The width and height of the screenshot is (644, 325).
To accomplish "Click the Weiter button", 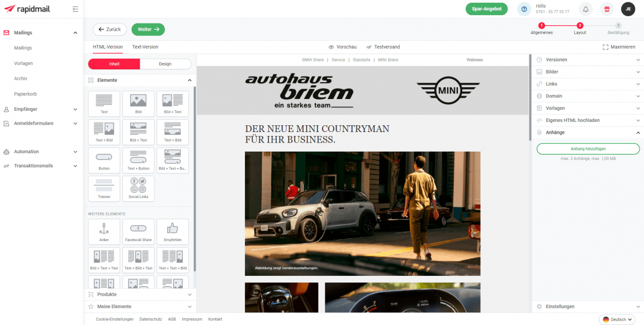I will [148, 29].
